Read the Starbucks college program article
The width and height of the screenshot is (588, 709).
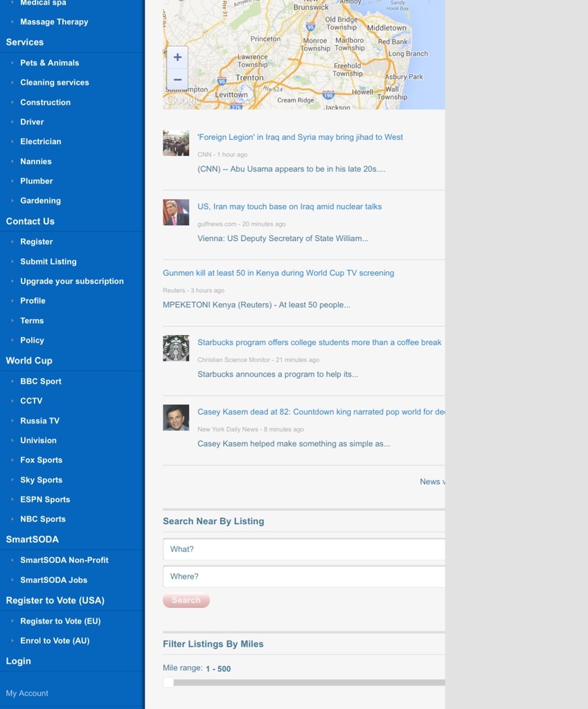[x=319, y=342]
